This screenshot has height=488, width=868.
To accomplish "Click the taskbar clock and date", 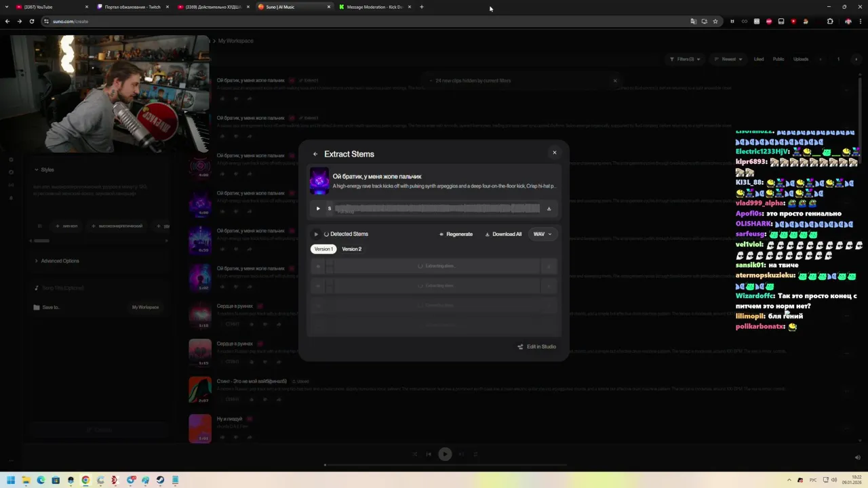I will pyautogui.click(x=851, y=480).
